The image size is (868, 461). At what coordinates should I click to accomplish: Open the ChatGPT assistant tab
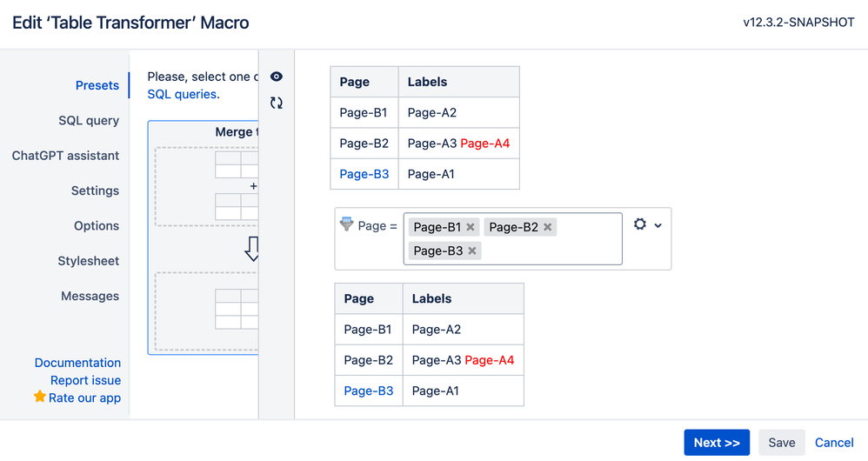65,156
